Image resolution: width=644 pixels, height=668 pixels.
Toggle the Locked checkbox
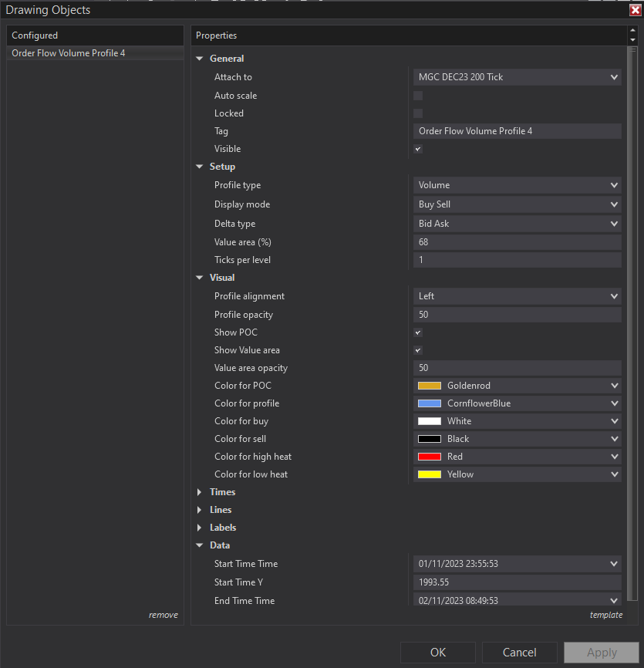tap(418, 113)
